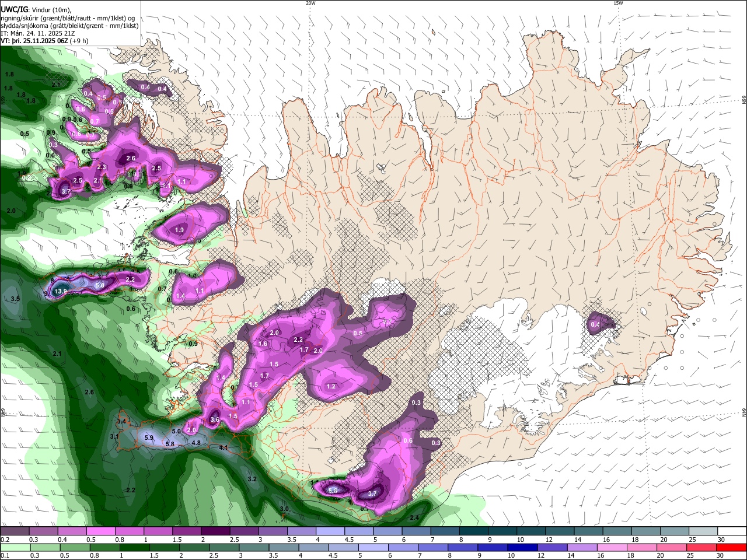
Task: Click snow-scale swatch between 0.2 and 0.3
Action: pos(15,531)
